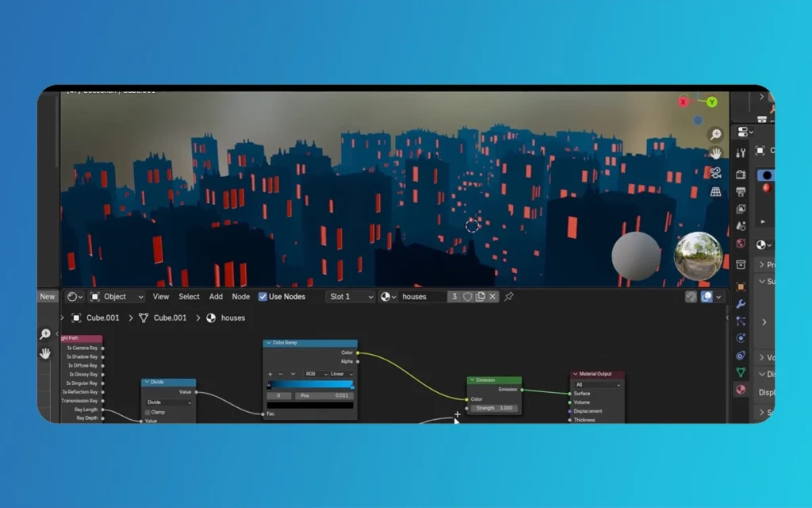Image resolution: width=812 pixels, height=508 pixels.
Task: Click the Emission Strength 1.000 field
Action: (494, 408)
